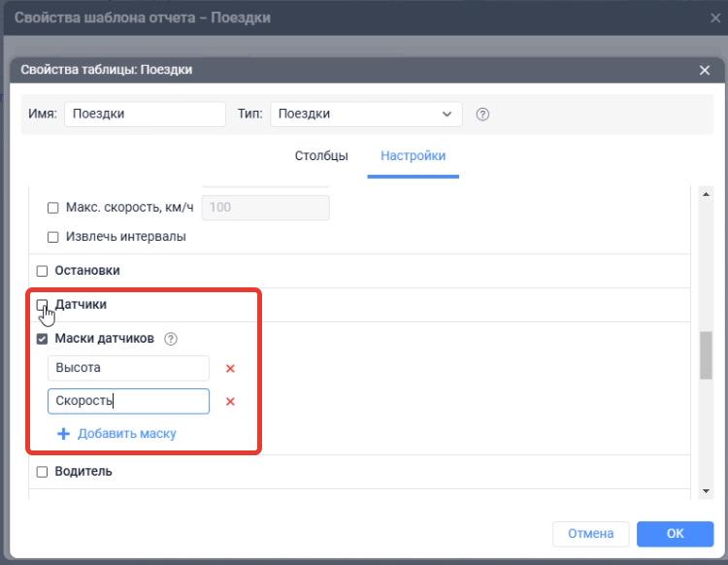Enable Макс. скорость, км/ч checkbox
Image resolution: width=728 pixels, height=565 pixels.
(53, 208)
